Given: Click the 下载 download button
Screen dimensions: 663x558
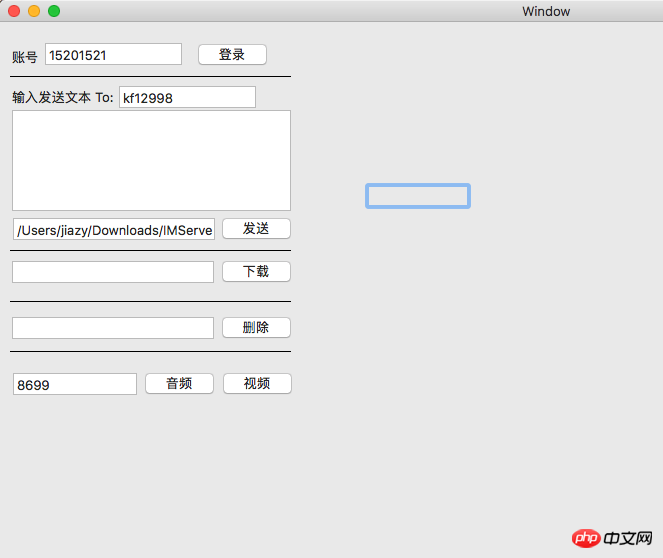Looking at the screenshot, I should [x=256, y=271].
